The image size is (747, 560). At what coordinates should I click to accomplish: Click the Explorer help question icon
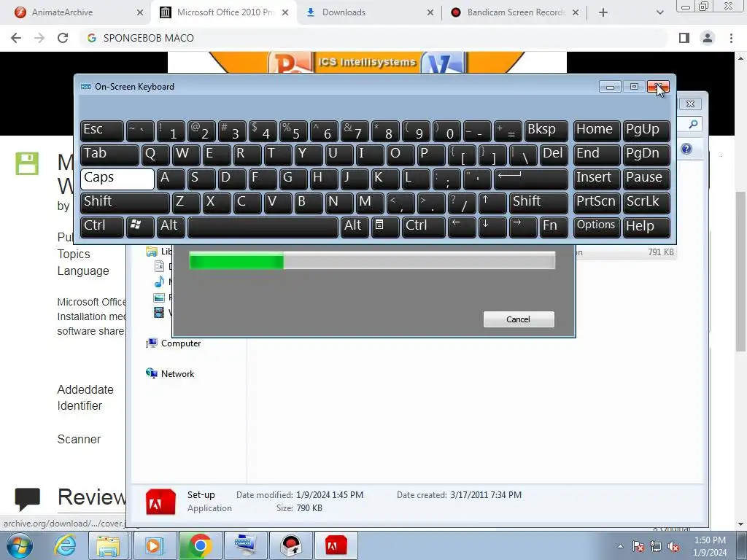pyautogui.click(x=686, y=149)
